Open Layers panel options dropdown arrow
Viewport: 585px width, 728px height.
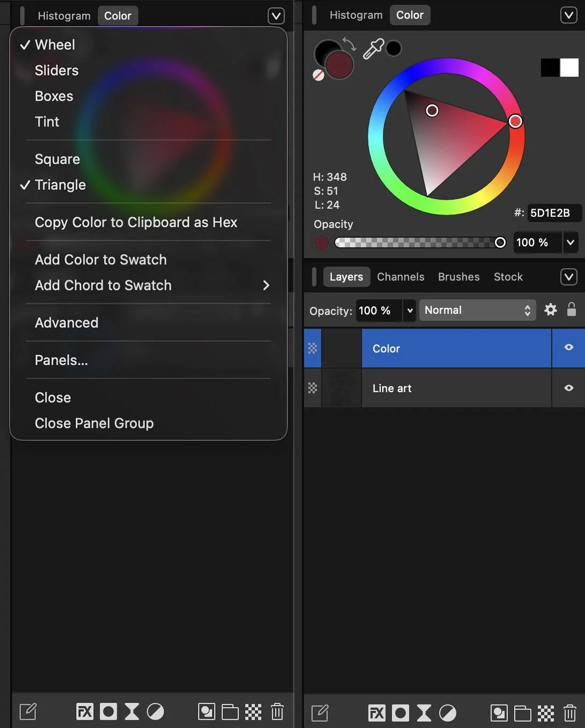tap(568, 277)
